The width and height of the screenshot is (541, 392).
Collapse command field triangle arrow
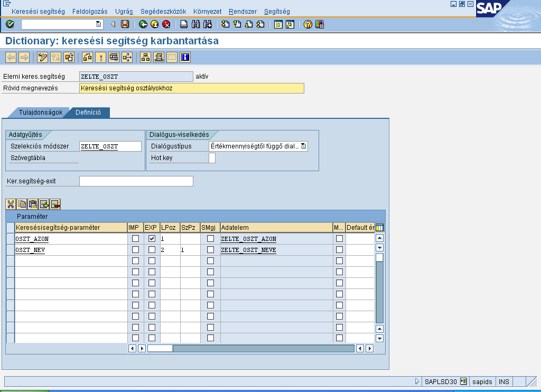coord(113,24)
